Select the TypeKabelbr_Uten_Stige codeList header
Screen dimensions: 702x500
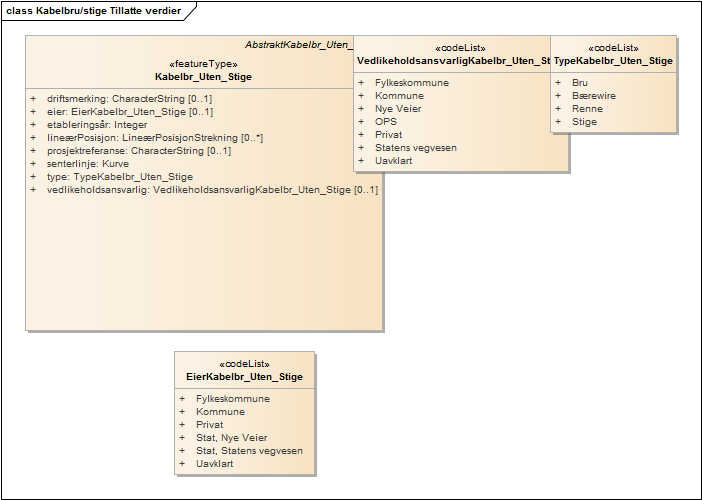(x=613, y=61)
